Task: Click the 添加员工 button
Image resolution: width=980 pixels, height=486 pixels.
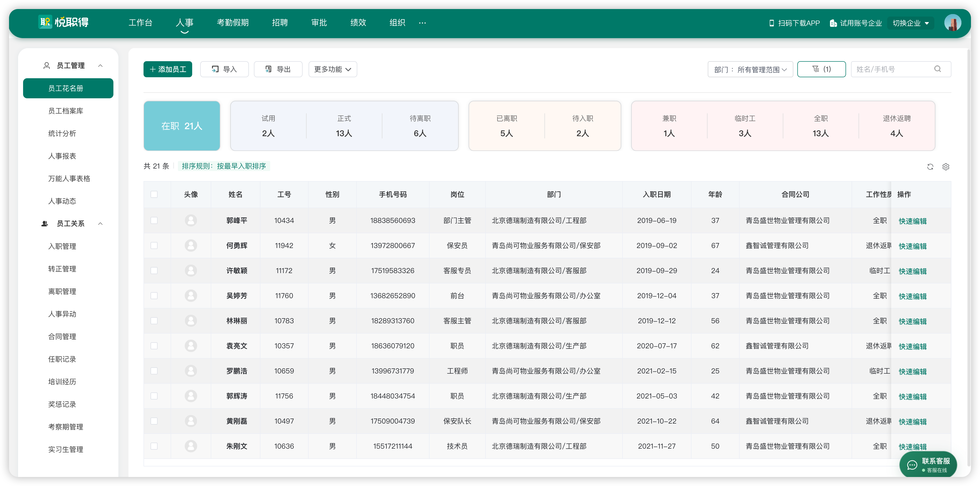Action: [x=167, y=69]
